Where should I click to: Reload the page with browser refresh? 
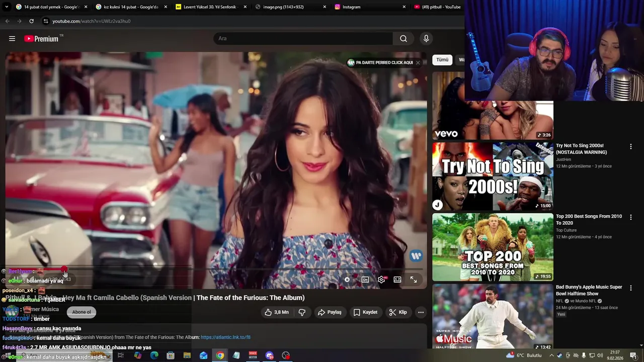(31, 21)
